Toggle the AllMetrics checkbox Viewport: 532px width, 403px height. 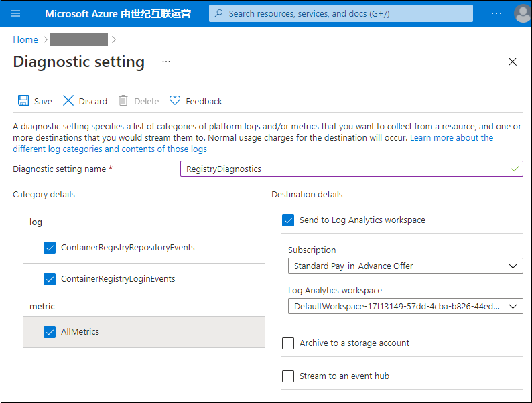pos(50,332)
